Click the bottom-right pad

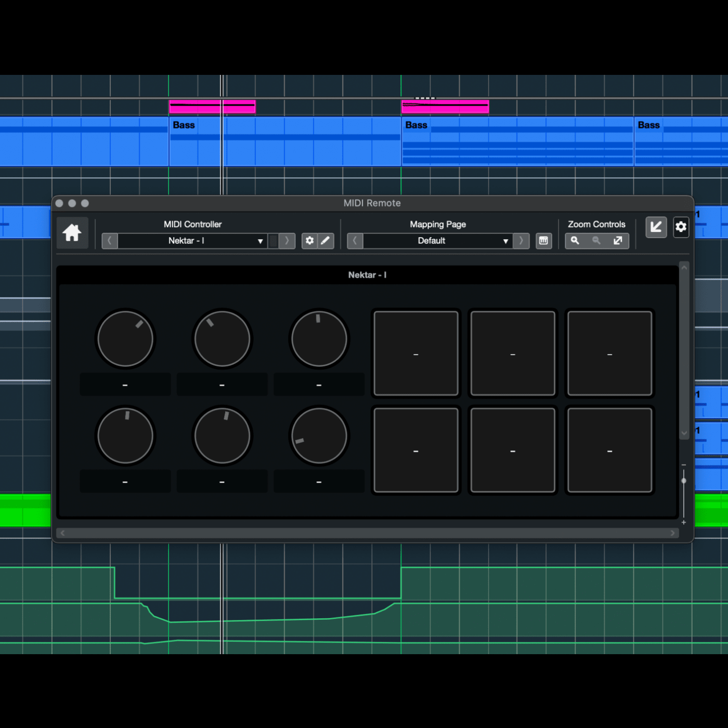click(x=609, y=450)
